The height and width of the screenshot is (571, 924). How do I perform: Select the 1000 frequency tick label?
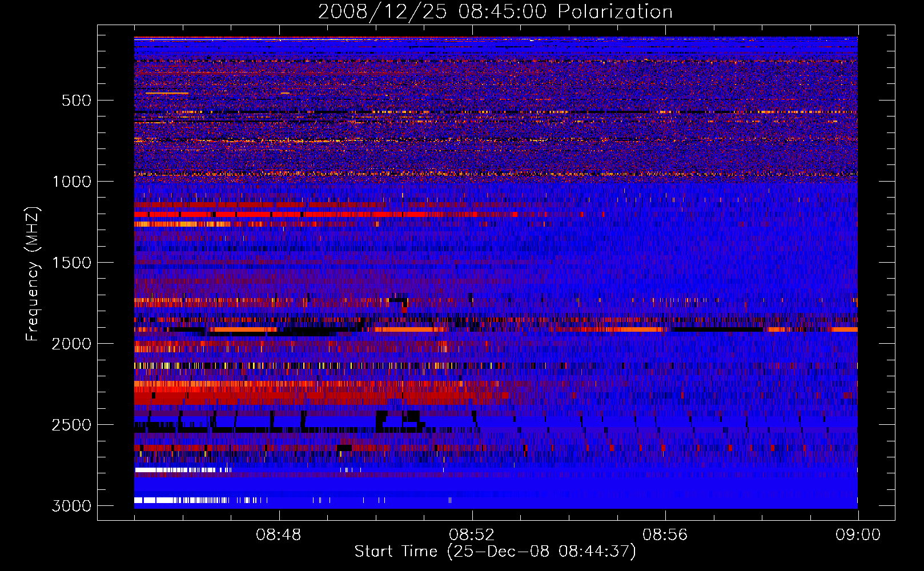click(72, 182)
